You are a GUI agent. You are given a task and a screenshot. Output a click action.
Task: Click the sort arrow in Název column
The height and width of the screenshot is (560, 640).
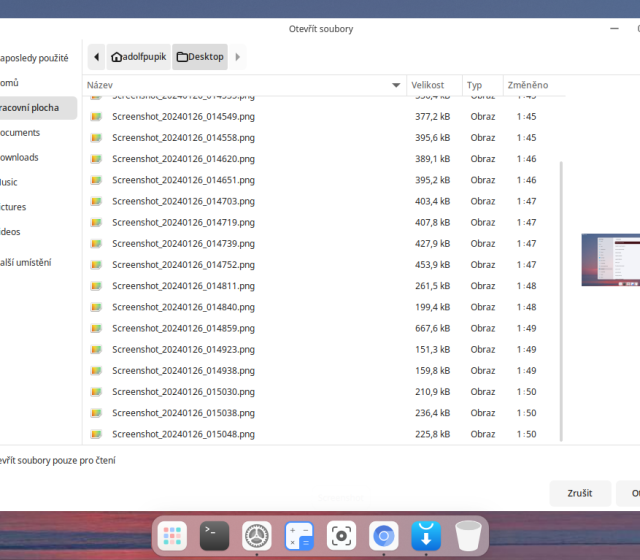[x=396, y=86]
